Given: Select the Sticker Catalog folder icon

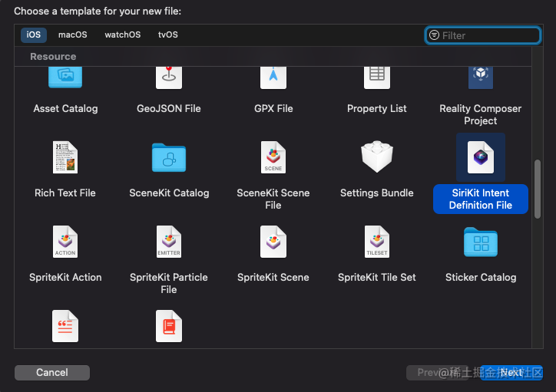Looking at the screenshot, I should point(481,243).
